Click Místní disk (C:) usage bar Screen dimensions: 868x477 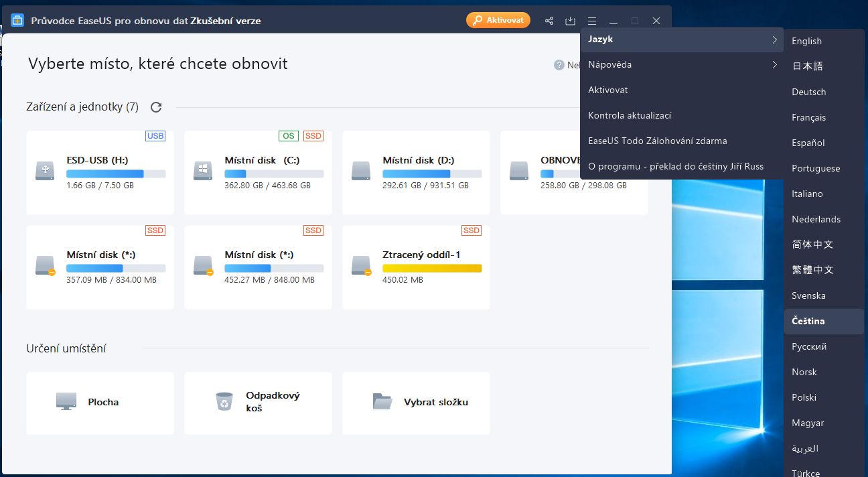[x=274, y=174]
